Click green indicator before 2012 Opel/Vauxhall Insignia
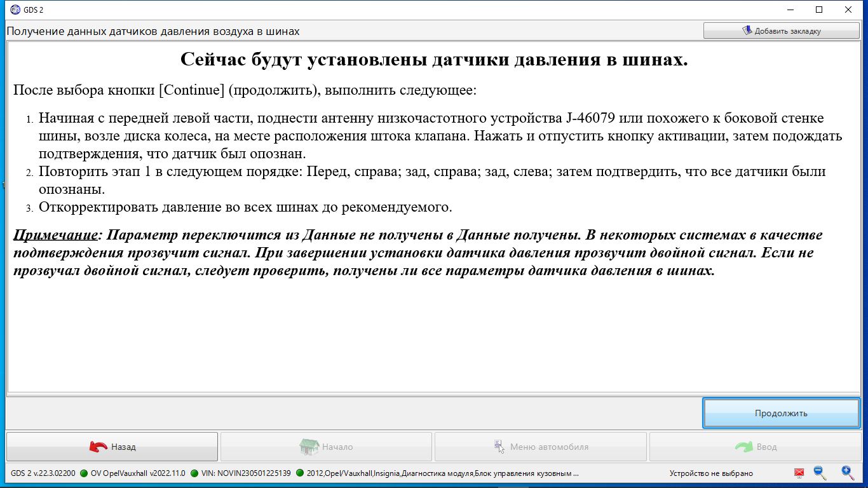 tap(300, 473)
